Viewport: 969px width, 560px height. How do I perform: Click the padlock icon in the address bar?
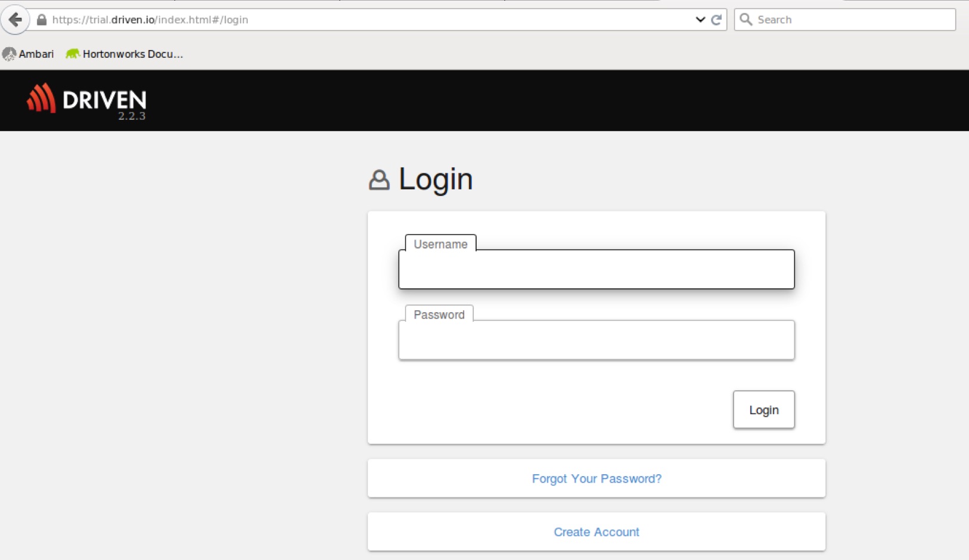(x=41, y=19)
